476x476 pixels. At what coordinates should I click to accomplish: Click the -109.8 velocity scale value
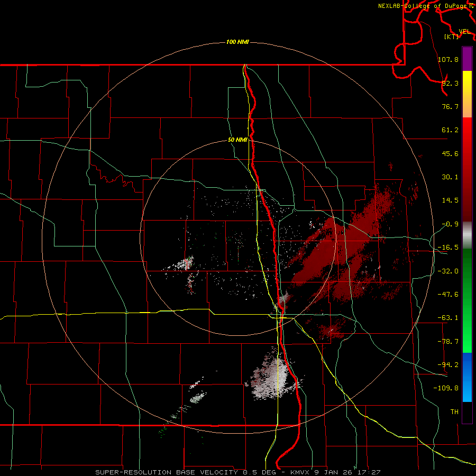pyautogui.click(x=446, y=388)
